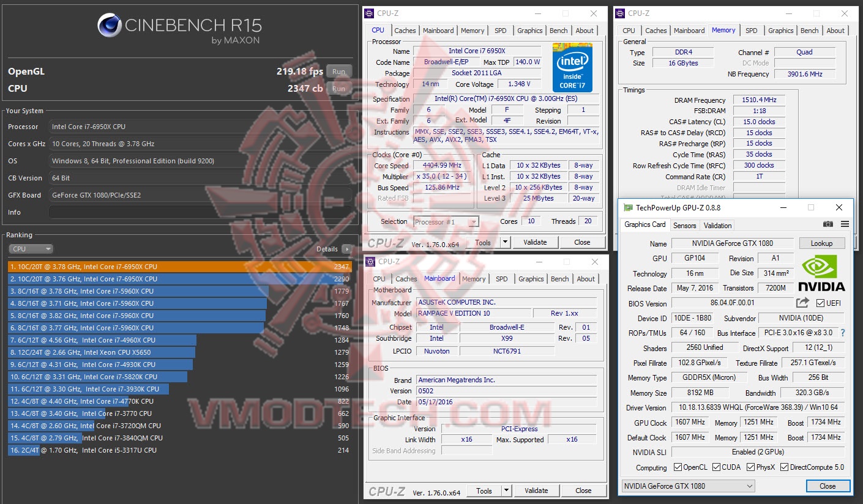
Task: Click the GPU Name field showing GeForce GTX 1080
Action: (732, 243)
